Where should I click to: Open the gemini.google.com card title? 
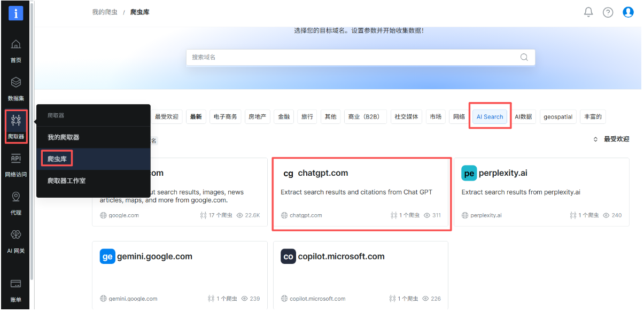point(154,256)
